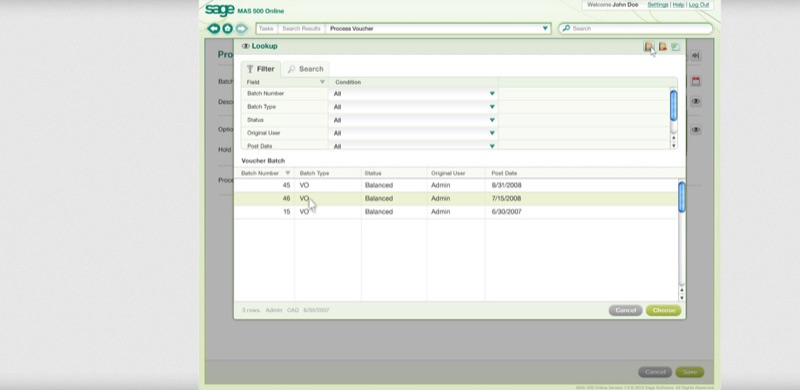Click the sort arrow on Batch Number column header
The height and width of the screenshot is (390, 800).
[287, 173]
